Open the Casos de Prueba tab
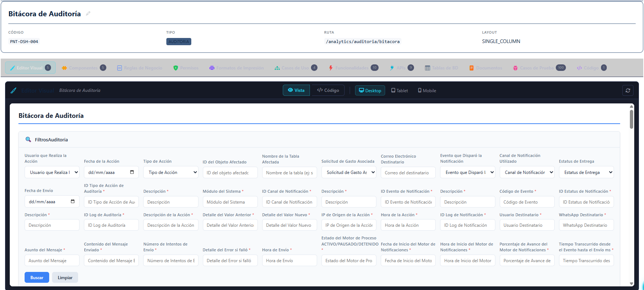Viewport: 644px width, 290px height. 539,68
